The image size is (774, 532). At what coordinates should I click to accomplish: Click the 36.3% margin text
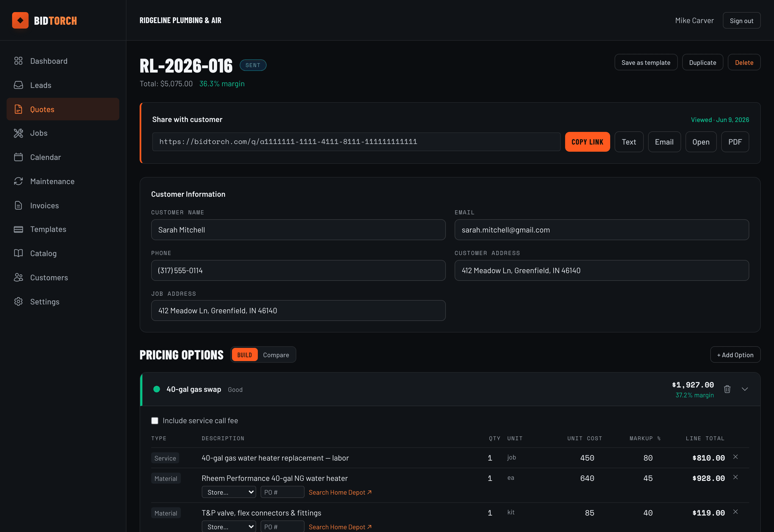(x=222, y=84)
